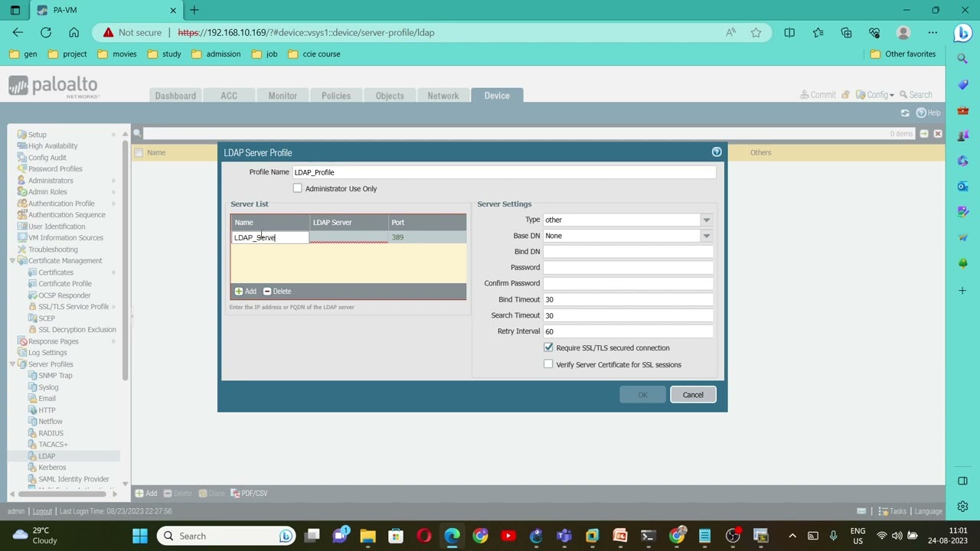980x551 pixels.
Task: Click the Edge back navigation arrow
Action: pos(18,32)
